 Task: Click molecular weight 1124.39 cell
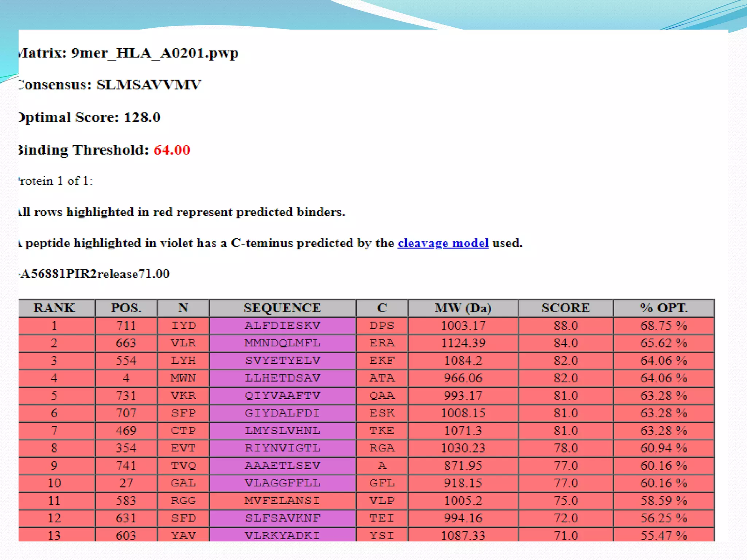pyautogui.click(x=463, y=343)
